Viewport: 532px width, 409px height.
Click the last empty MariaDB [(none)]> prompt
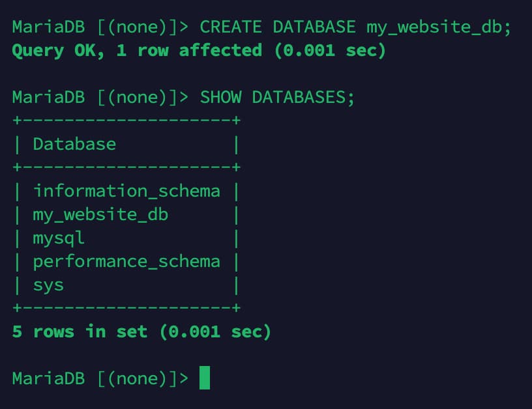pos(100,378)
